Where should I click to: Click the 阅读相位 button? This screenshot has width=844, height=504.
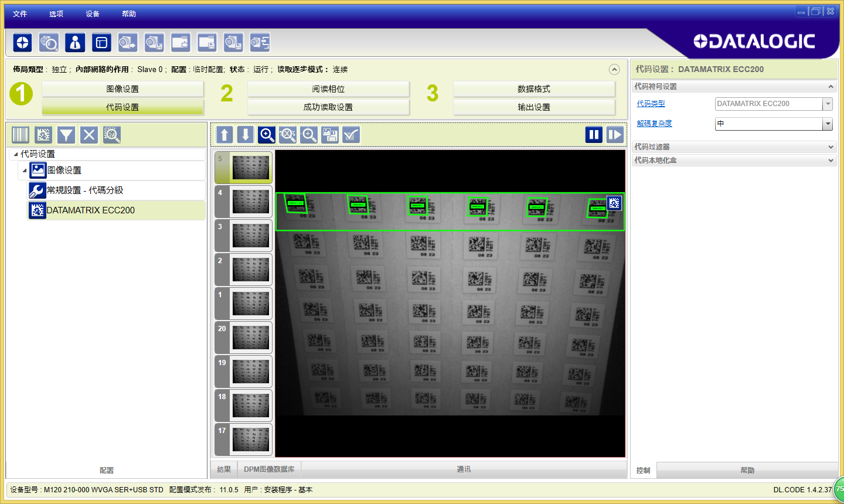click(328, 89)
